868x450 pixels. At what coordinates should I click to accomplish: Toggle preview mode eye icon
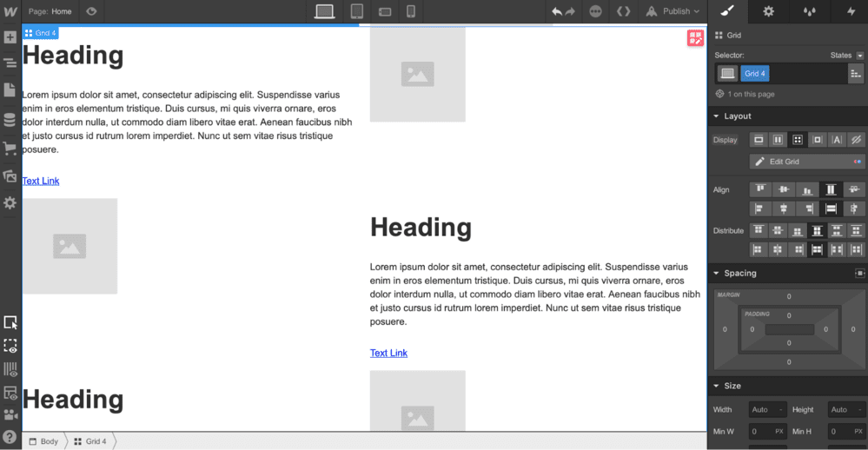tap(91, 11)
